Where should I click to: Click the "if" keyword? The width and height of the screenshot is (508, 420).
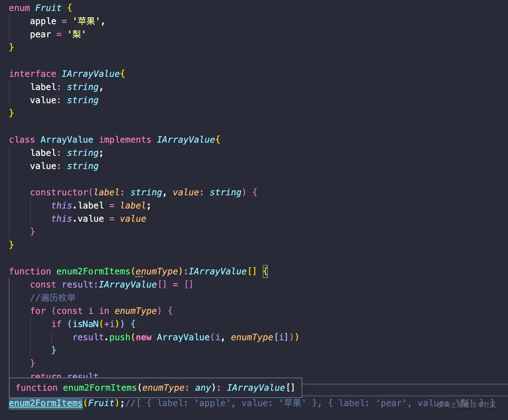(56, 324)
